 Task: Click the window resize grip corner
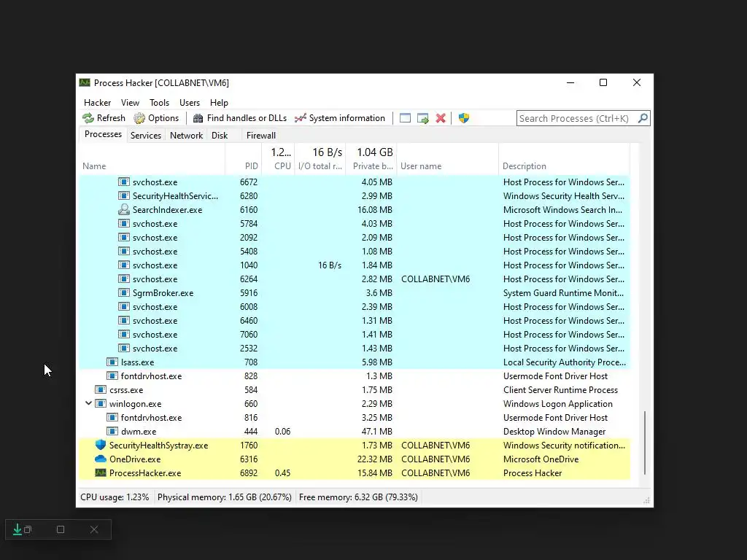tap(646, 500)
